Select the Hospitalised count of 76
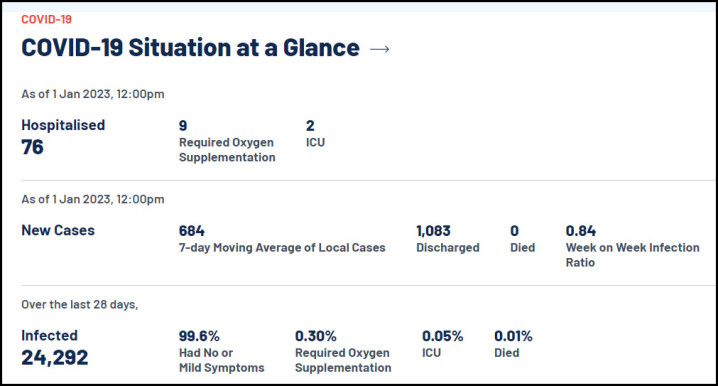718x386 pixels. [x=33, y=147]
